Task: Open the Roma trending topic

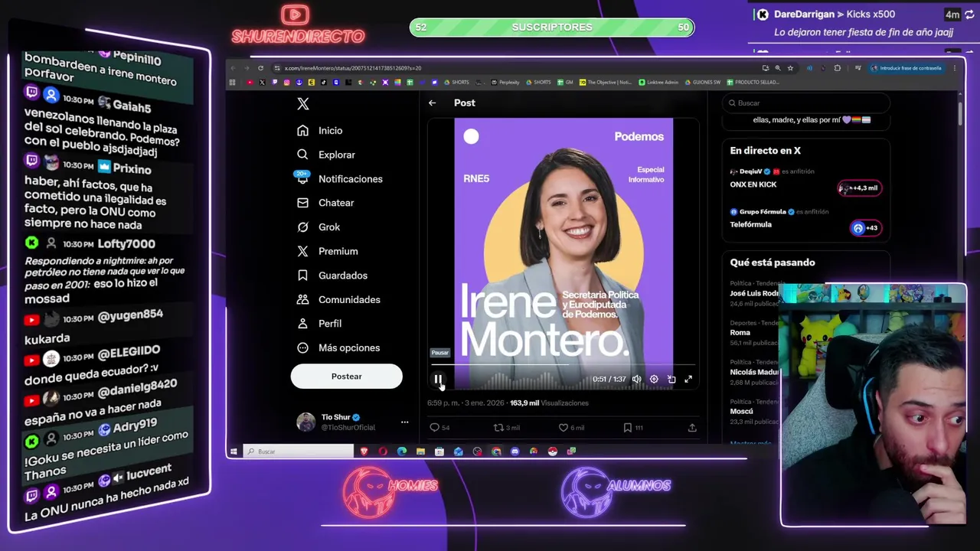Action: pos(755,333)
